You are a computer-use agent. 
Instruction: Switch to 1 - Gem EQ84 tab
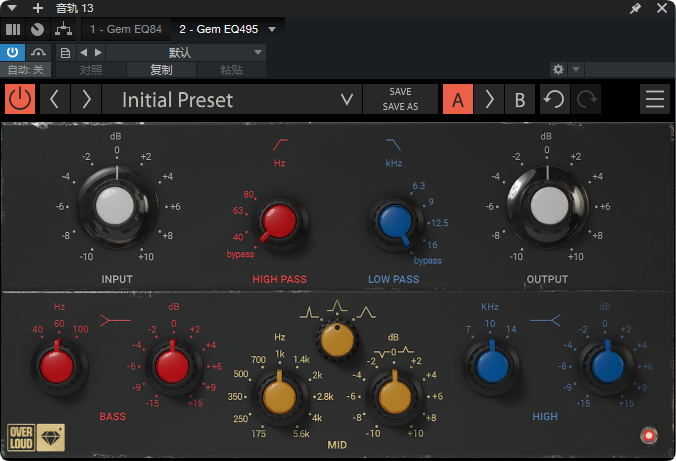tap(126, 29)
